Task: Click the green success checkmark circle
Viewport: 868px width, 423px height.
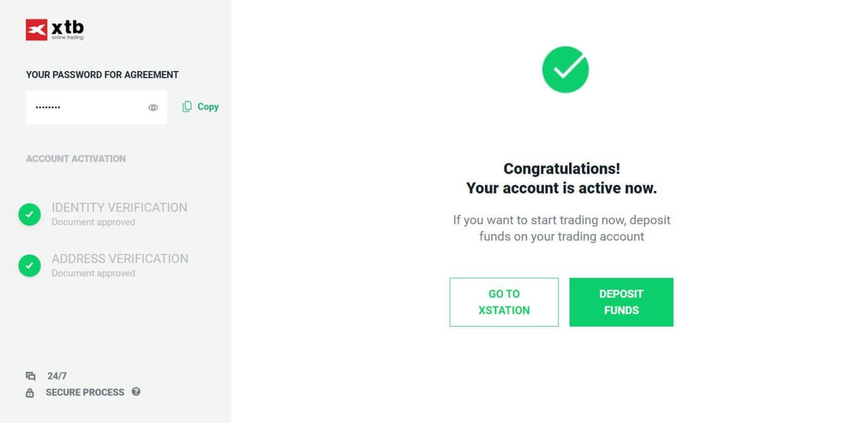Action: click(x=565, y=69)
